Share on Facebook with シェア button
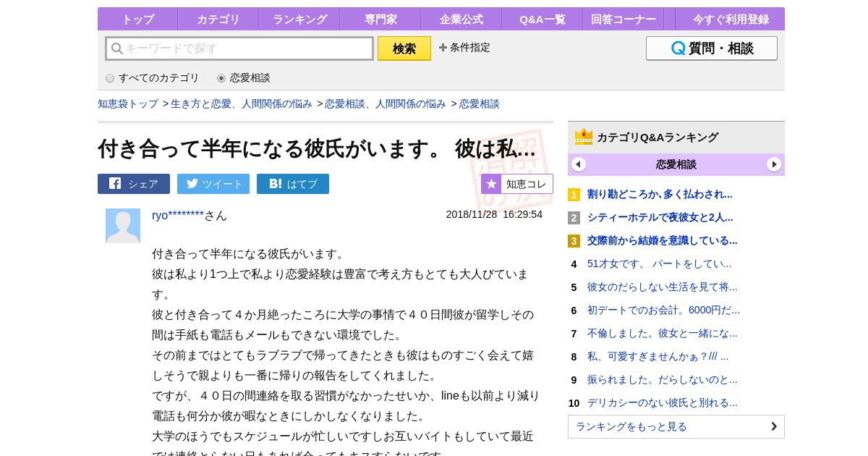Image resolution: width=868 pixels, height=456 pixels. click(x=134, y=184)
